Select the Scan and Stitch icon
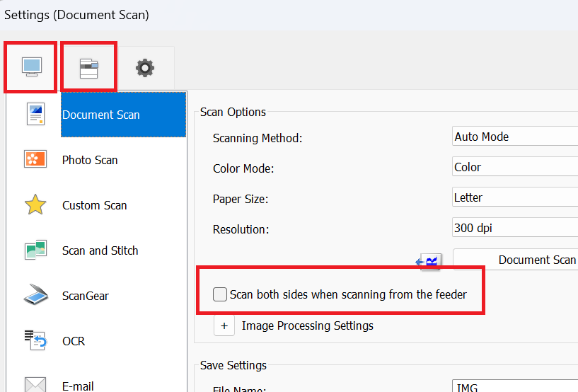The width and height of the screenshot is (578, 392). tap(35, 250)
